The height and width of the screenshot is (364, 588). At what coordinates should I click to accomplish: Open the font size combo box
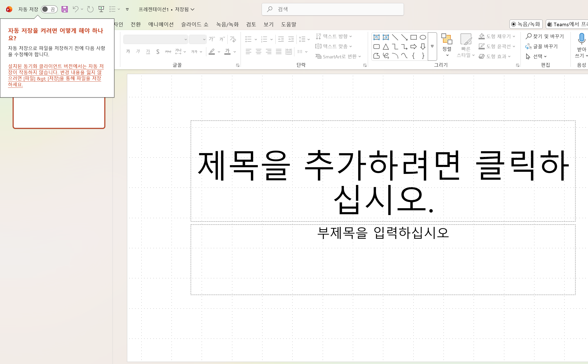198,39
